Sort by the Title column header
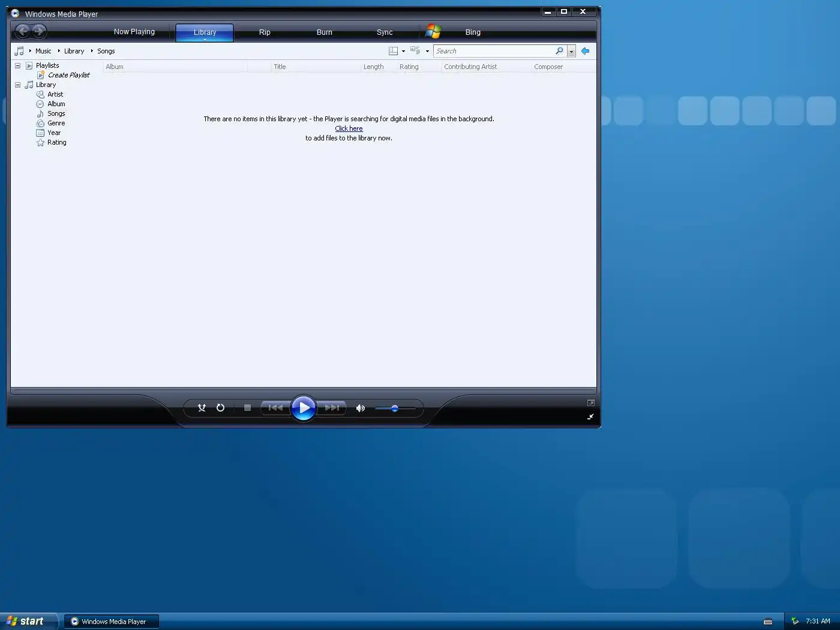 (x=315, y=67)
